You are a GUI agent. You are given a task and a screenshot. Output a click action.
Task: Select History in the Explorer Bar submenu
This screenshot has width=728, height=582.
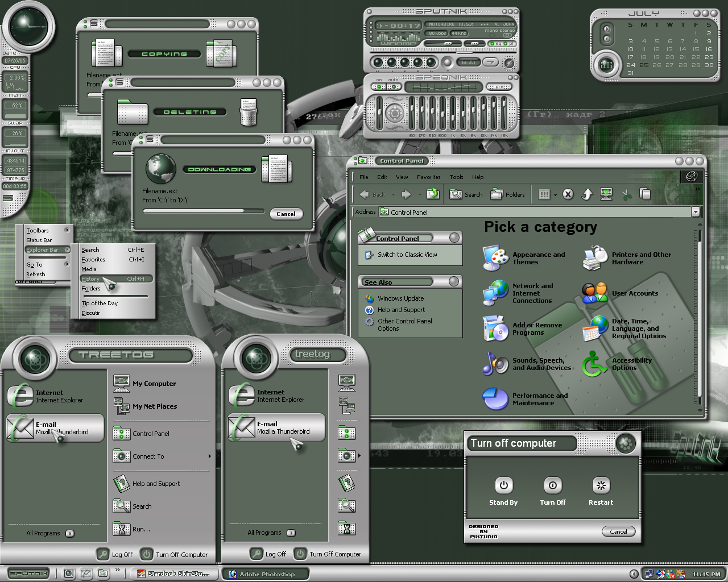[116, 278]
